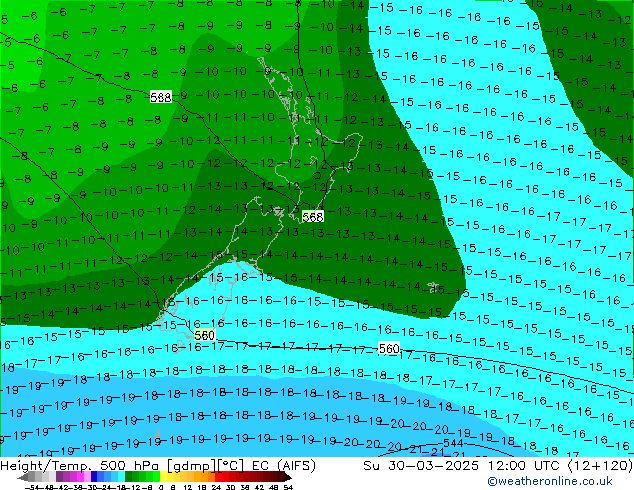Screen dimensions: 634x490
Task: Click the 588 height contour label
Action: point(161,97)
